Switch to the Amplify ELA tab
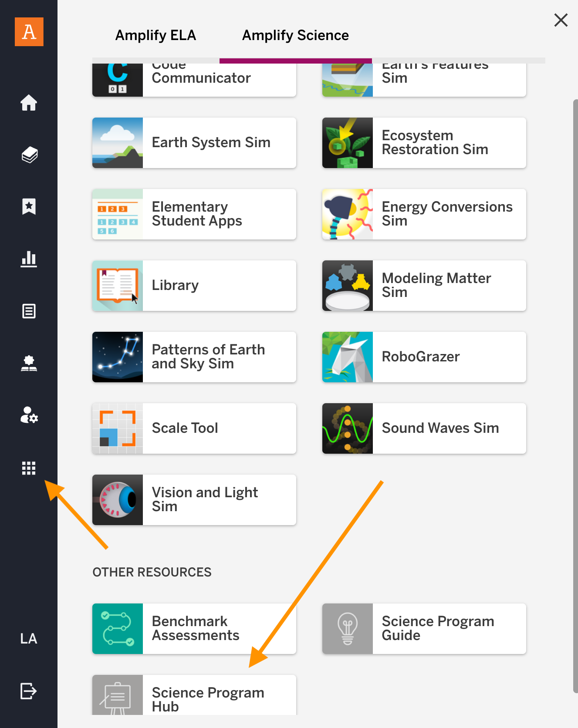578x728 pixels. (155, 35)
